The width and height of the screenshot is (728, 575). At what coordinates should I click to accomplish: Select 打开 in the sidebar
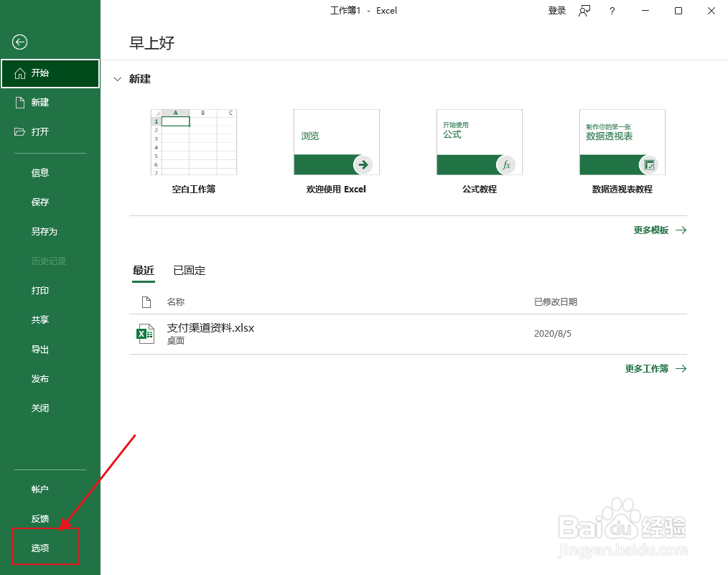point(50,132)
